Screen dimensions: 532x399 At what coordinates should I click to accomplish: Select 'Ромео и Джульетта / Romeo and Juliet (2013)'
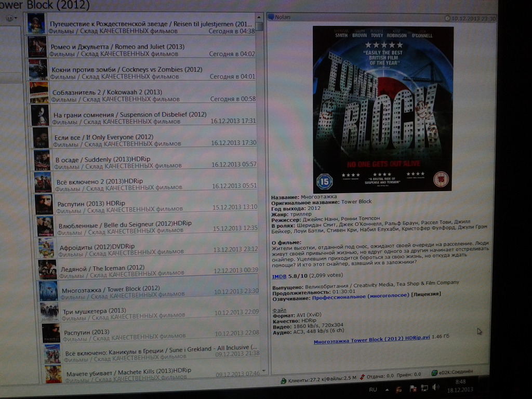coord(141,46)
